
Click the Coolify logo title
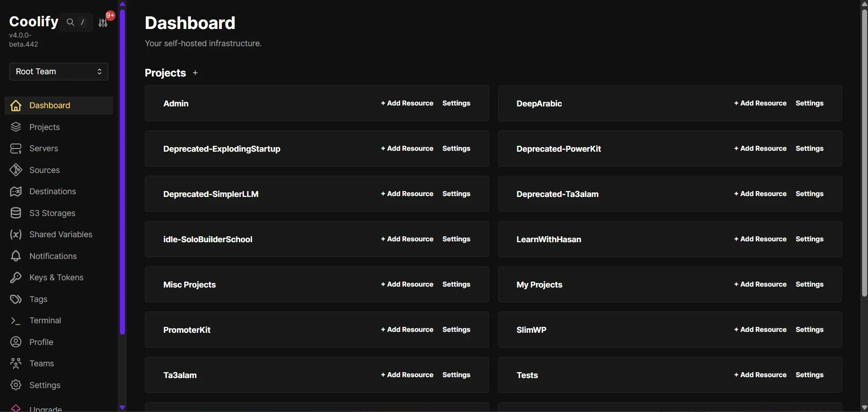pyautogui.click(x=34, y=21)
